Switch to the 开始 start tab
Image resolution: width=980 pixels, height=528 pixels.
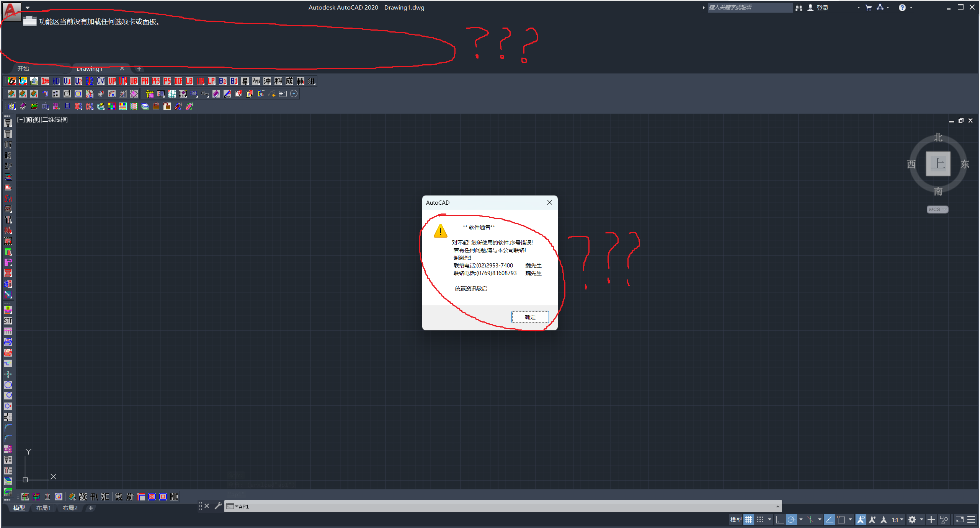(x=23, y=68)
